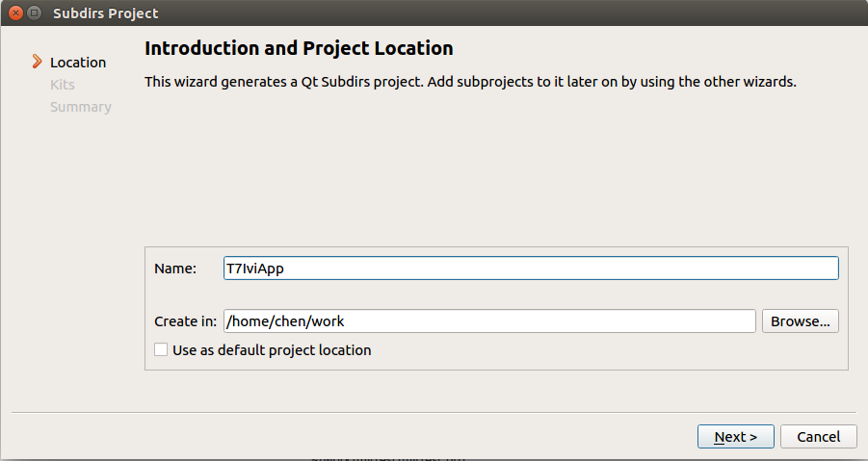Focus the Create in path field

click(x=489, y=321)
